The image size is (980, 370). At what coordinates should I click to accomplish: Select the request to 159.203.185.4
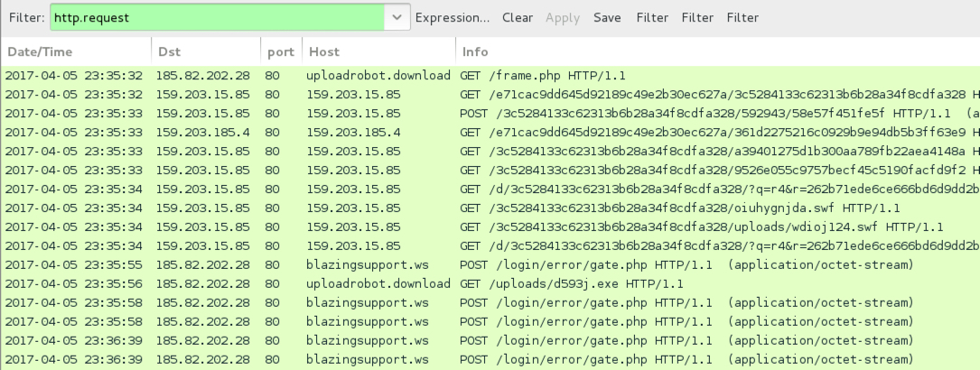pos(490,133)
